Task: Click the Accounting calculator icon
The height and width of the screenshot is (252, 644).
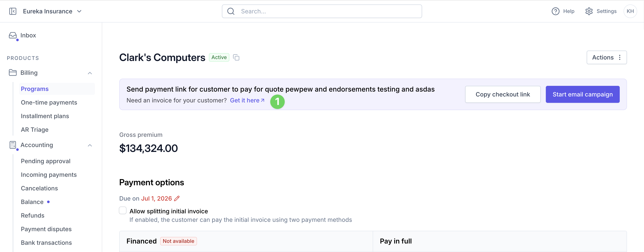Action: pyautogui.click(x=13, y=145)
